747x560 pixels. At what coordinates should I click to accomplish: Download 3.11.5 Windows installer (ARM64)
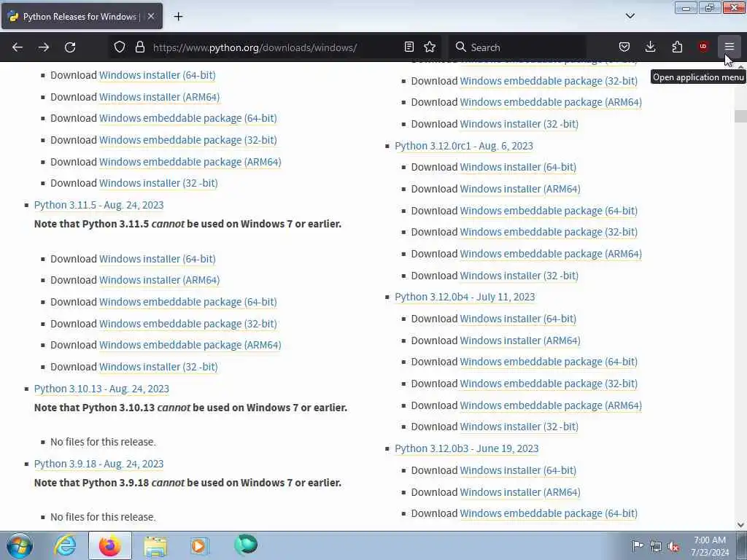point(159,280)
